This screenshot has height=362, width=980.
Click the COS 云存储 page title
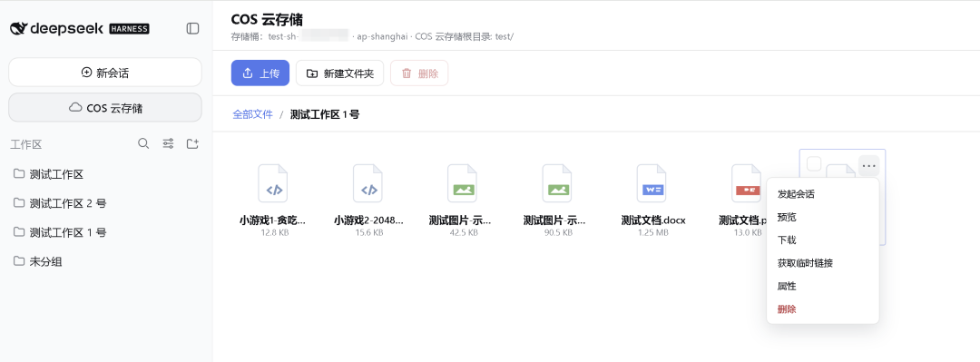click(x=267, y=19)
